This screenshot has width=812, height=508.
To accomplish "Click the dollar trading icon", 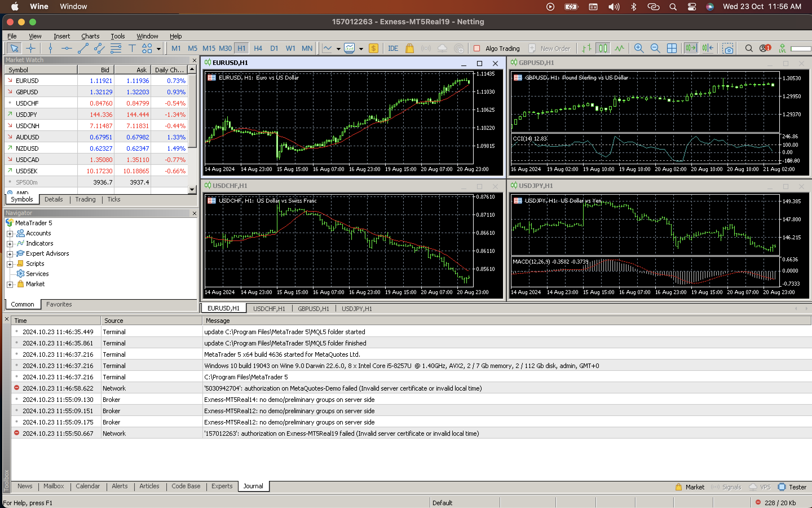I will point(374,48).
